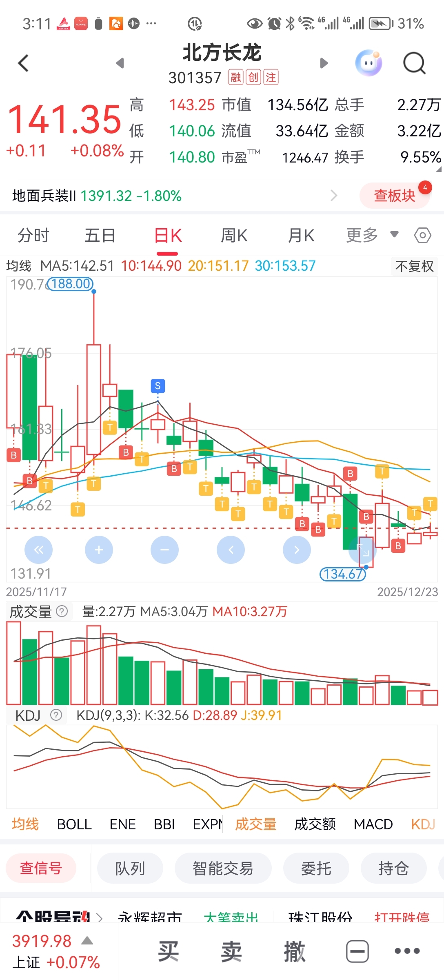444x980 pixels.
Task: Tap 换手 9.55% value
Action: [x=421, y=157]
